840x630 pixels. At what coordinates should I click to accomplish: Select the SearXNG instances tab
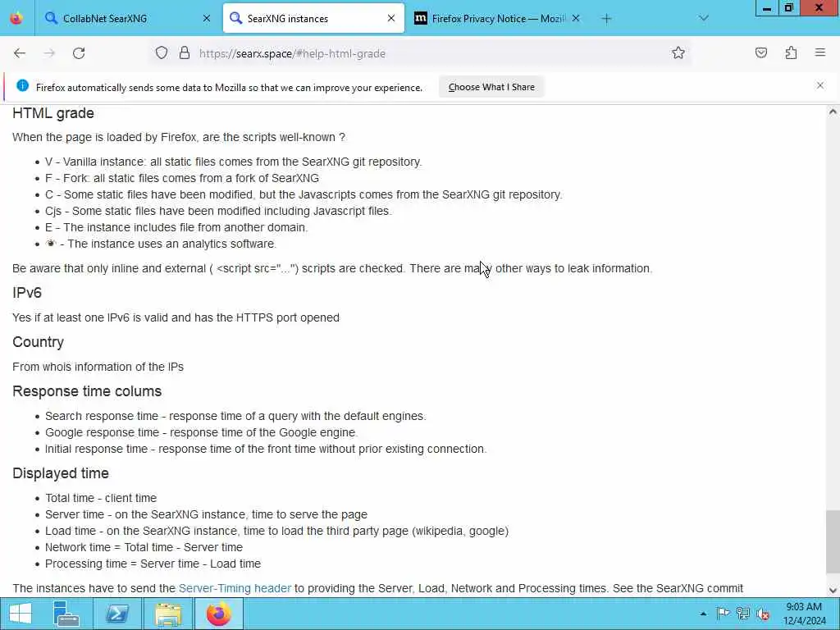(313, 18)
